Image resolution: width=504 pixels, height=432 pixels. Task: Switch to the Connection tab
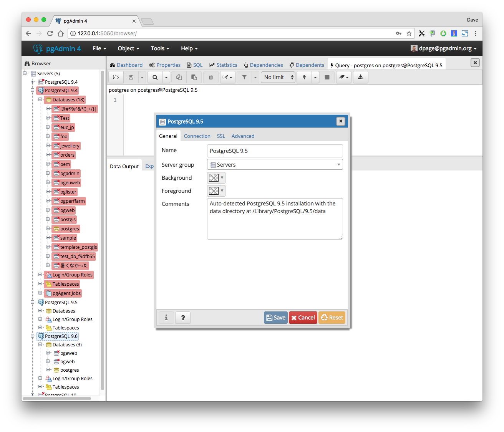(x=197, y=136)
